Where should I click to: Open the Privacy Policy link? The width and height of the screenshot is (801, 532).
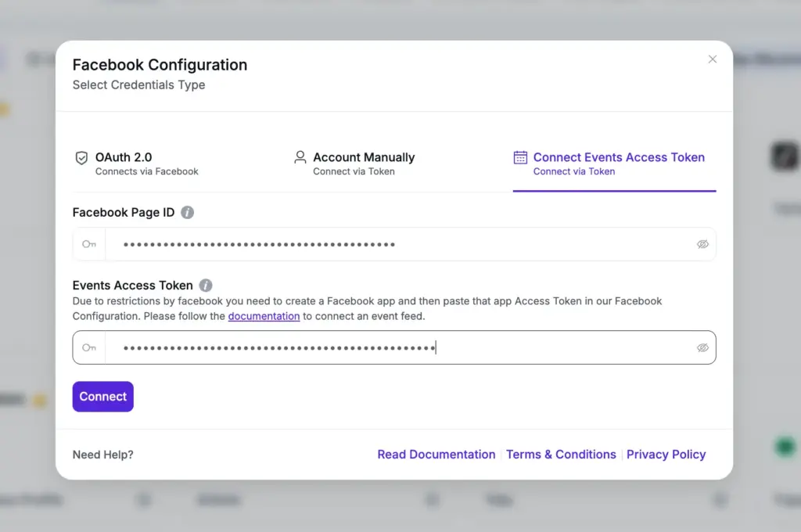[666, 455]
